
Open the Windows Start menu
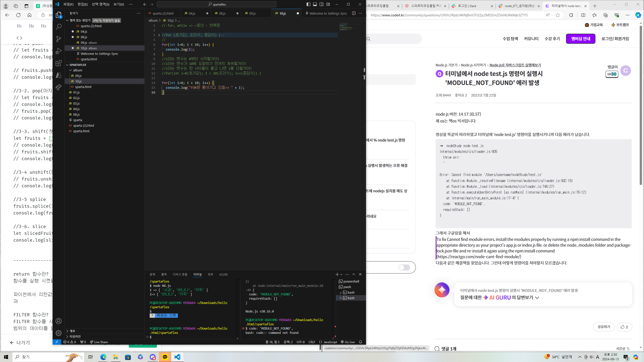(6, 357)
